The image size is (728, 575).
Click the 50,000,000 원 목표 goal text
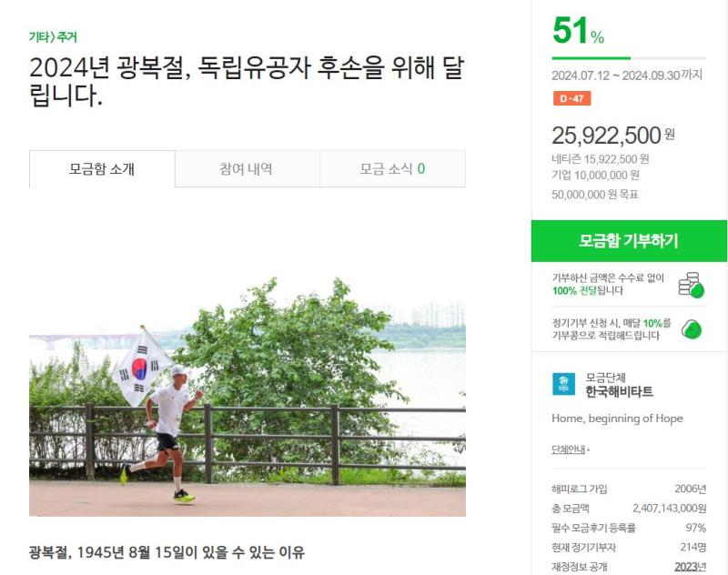point(595,195)
